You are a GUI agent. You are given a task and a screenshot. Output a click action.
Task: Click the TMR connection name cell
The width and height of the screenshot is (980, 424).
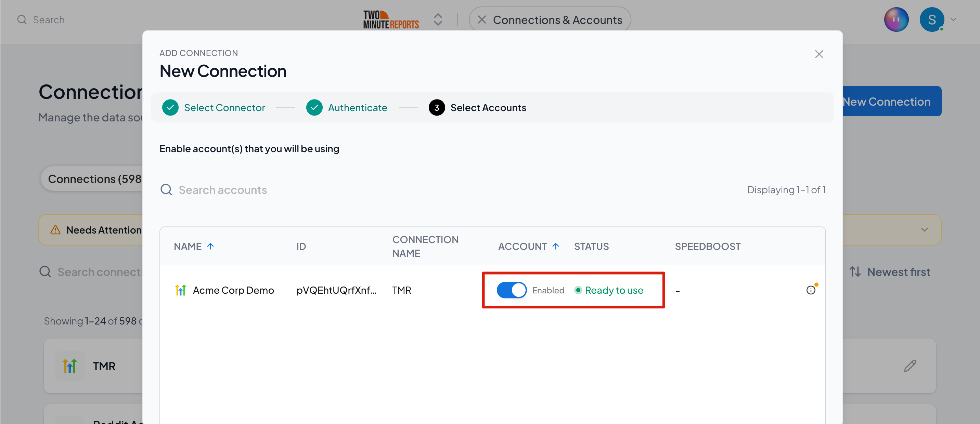(401, 290)
